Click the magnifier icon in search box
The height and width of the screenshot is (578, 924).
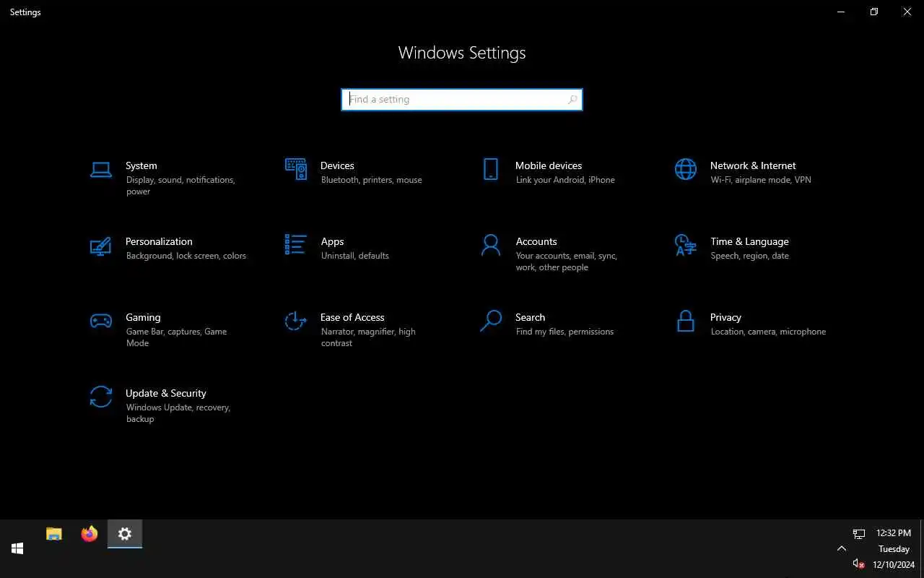tap(572, 100)
